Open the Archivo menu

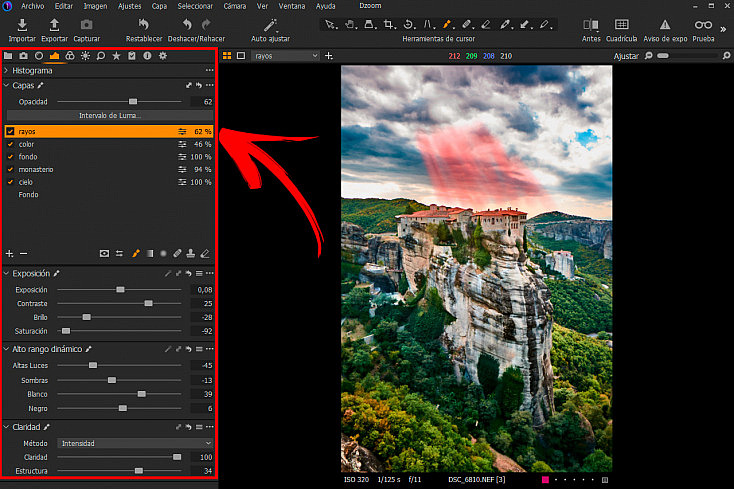32,6
